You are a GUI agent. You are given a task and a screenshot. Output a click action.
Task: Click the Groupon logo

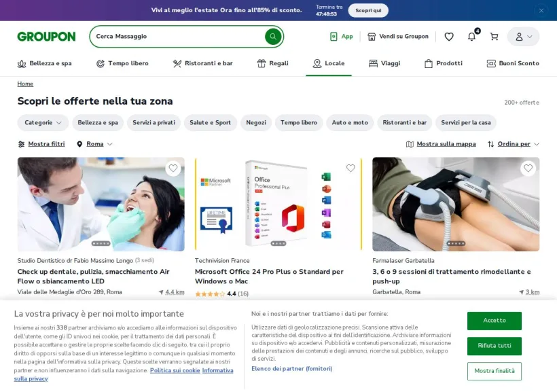pyautogui.click(x=46, y=36)
